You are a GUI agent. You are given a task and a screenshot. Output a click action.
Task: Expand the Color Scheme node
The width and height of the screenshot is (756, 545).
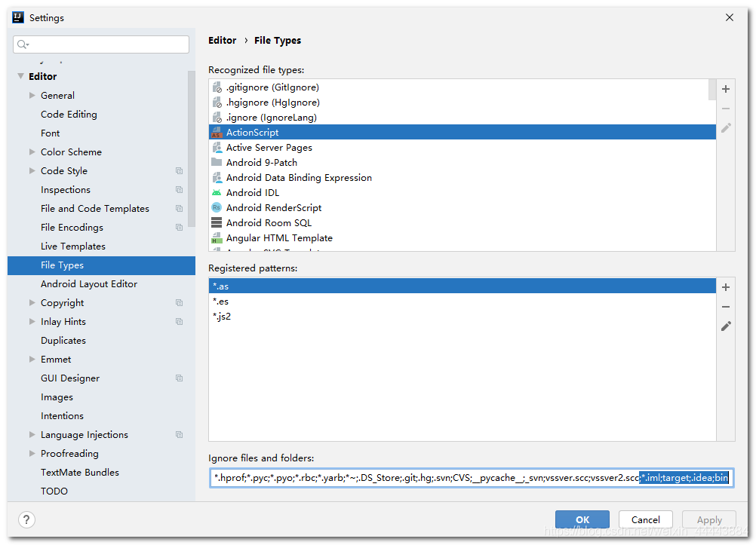click(x=32, y=152)
